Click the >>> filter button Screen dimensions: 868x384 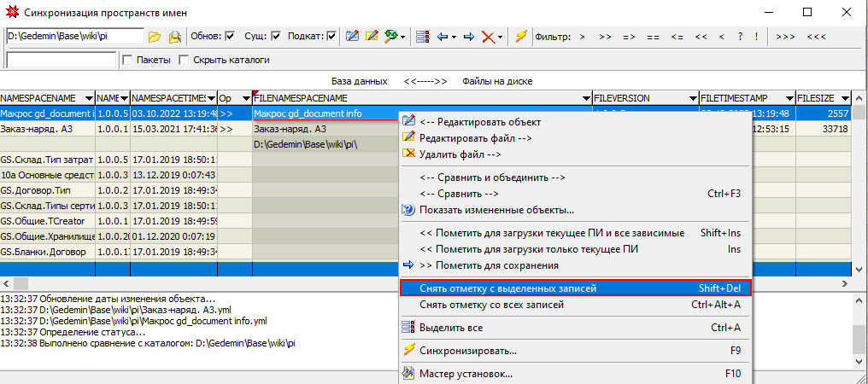(x=786, y=37)
